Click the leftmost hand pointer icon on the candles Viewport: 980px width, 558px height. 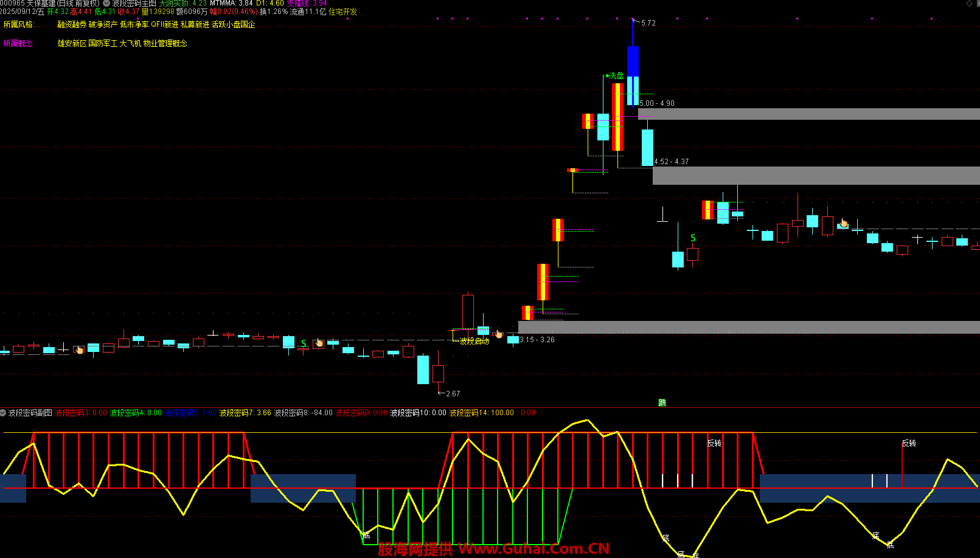(79, 350)
